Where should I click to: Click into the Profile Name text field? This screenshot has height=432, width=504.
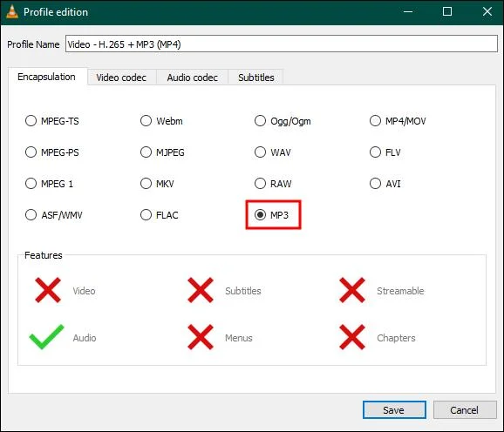click(282, 44)
